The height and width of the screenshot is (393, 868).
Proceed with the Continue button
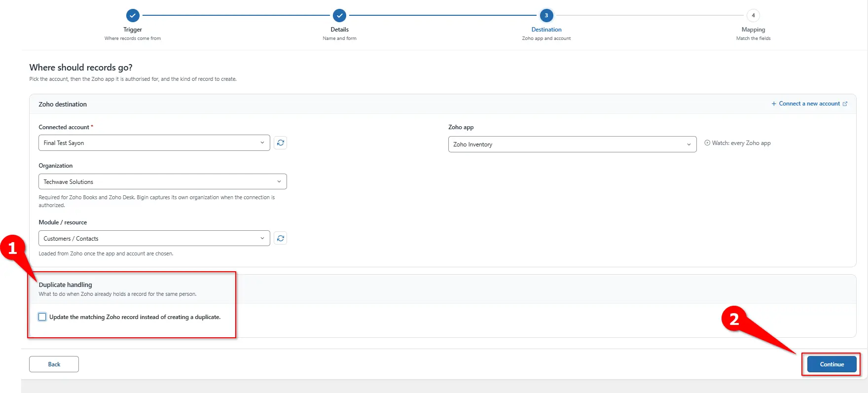click(832, 364)
